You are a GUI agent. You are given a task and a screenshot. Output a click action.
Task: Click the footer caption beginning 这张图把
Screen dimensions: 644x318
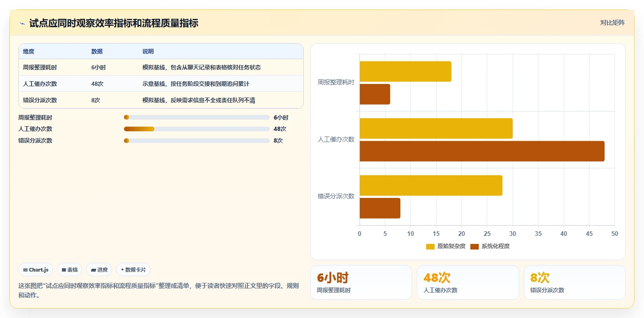pyautogui.click(x=159, y=290)
